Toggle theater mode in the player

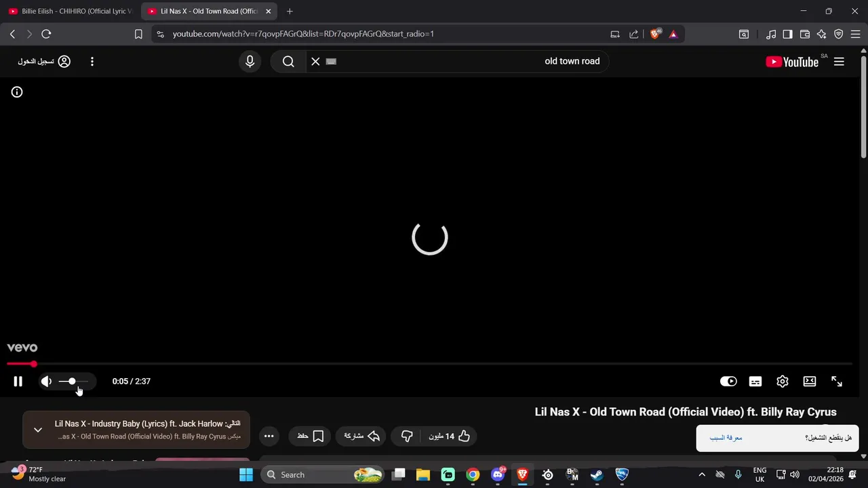[x=810, y=382]
